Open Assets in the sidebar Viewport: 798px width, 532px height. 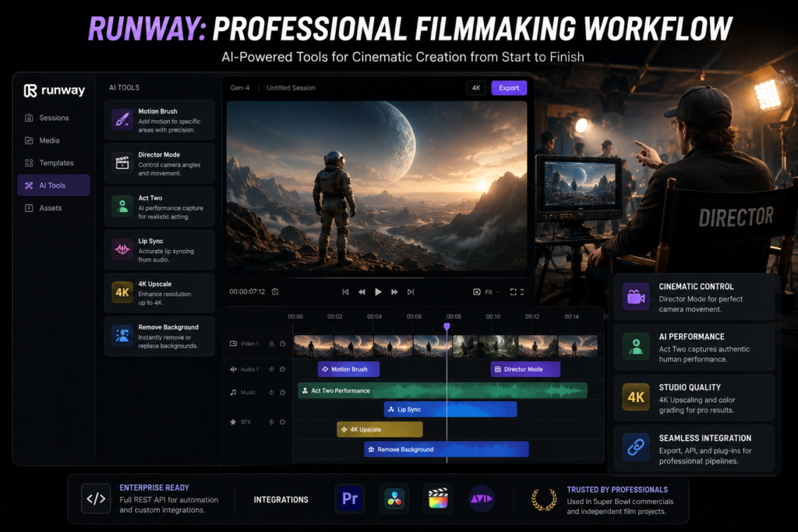pos(54,208)
